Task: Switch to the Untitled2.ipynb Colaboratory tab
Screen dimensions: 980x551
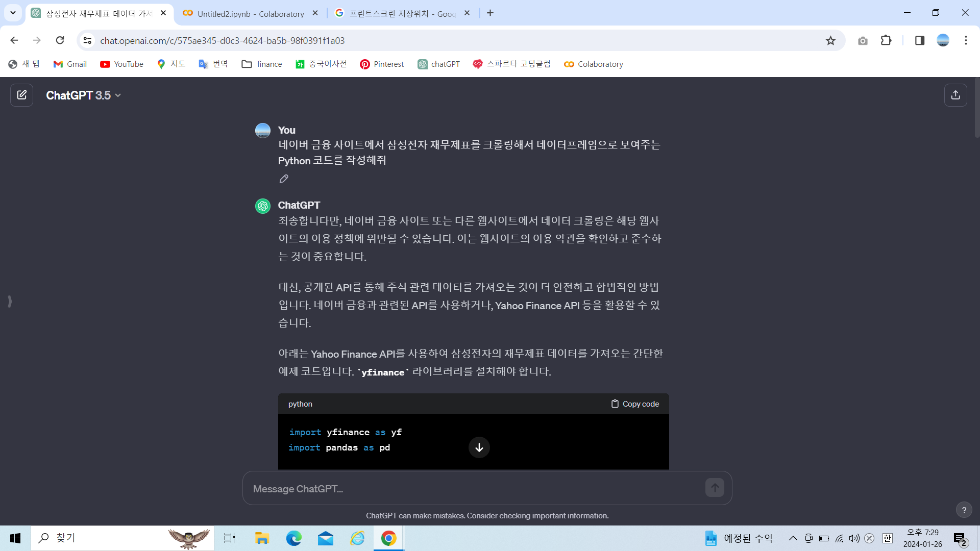Action: click(250, 13)
